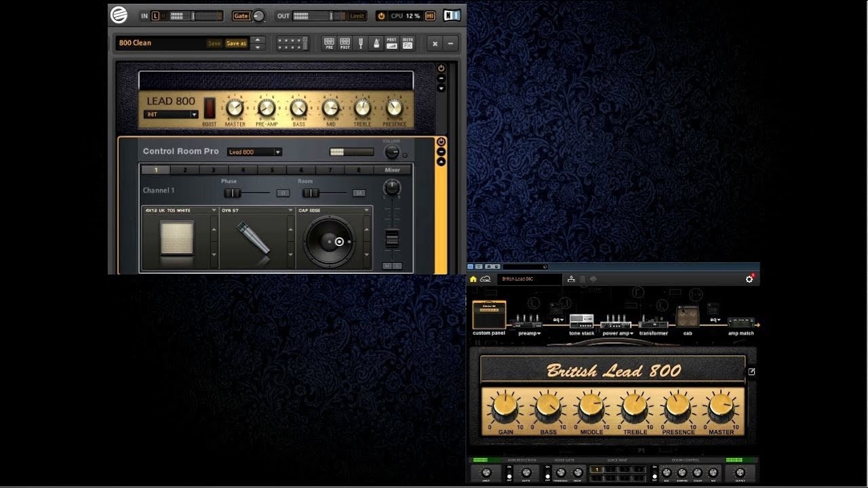Open the ToneCloud icon in BIAS Amp
The image size is (868, 488).
485,279
